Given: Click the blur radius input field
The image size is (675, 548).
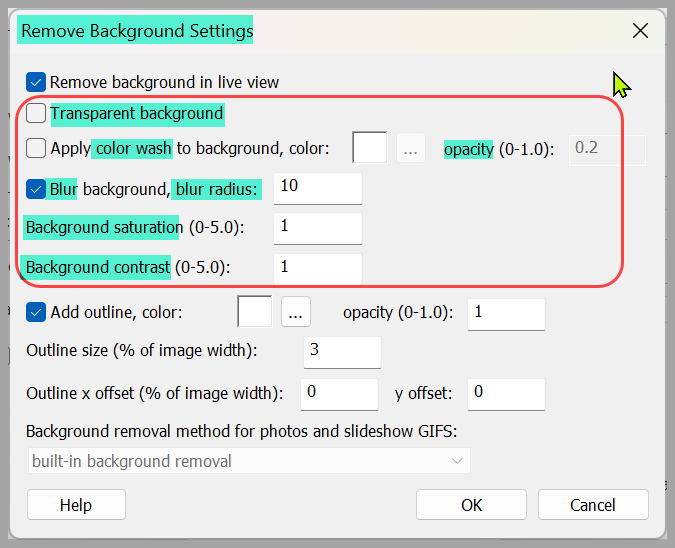Looking at the screenshot, I should coord(318,189).
